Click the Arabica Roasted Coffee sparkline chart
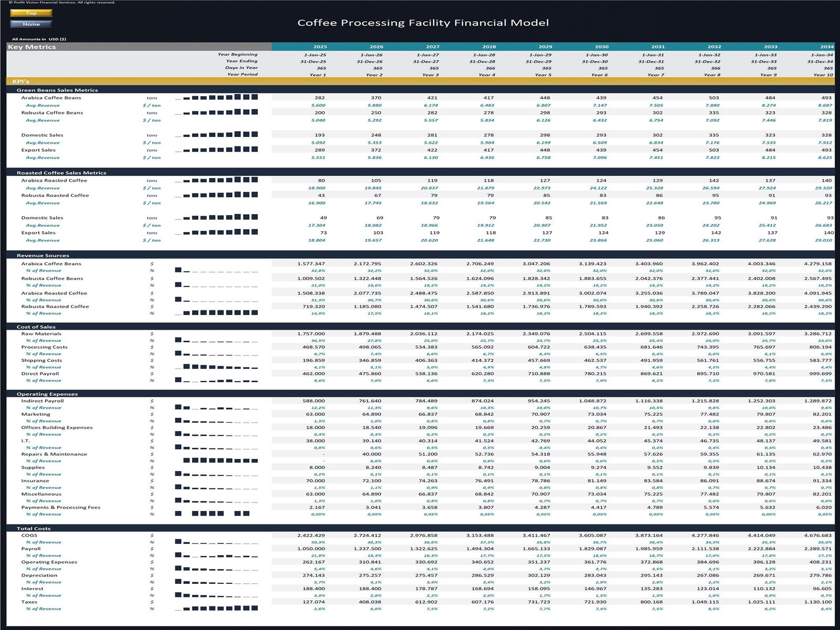Screen dimensions: 840x630 point(218,180)
